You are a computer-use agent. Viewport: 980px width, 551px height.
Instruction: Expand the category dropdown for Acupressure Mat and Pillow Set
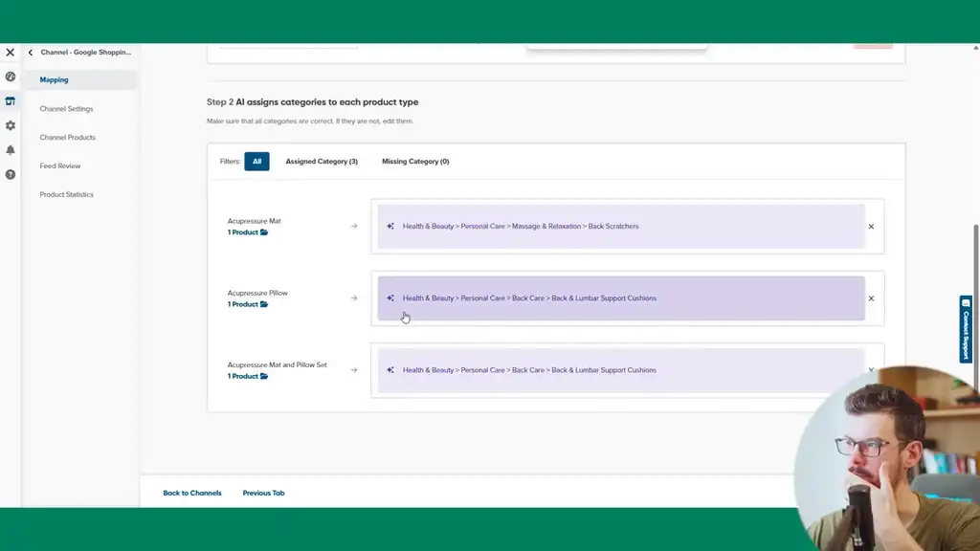coord(871,370)
